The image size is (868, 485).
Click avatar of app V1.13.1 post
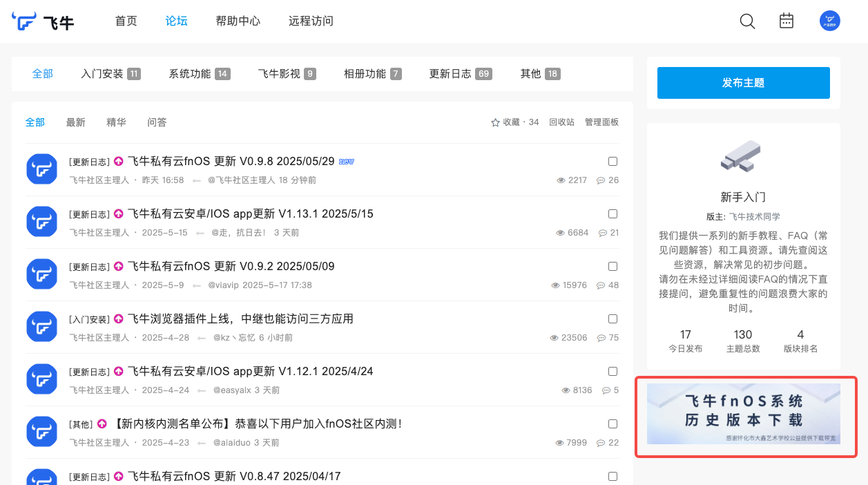(x=41, y=222)
